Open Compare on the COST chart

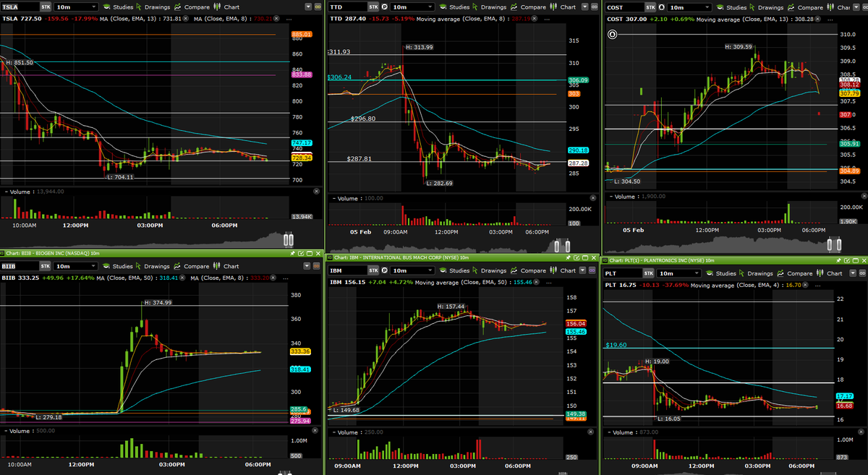(805, 7)
